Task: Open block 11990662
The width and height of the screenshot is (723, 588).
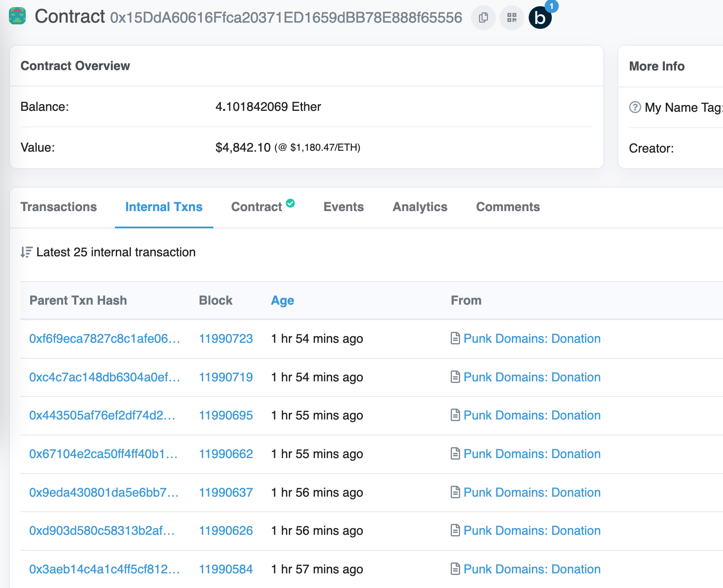Action: click(226, 454)
